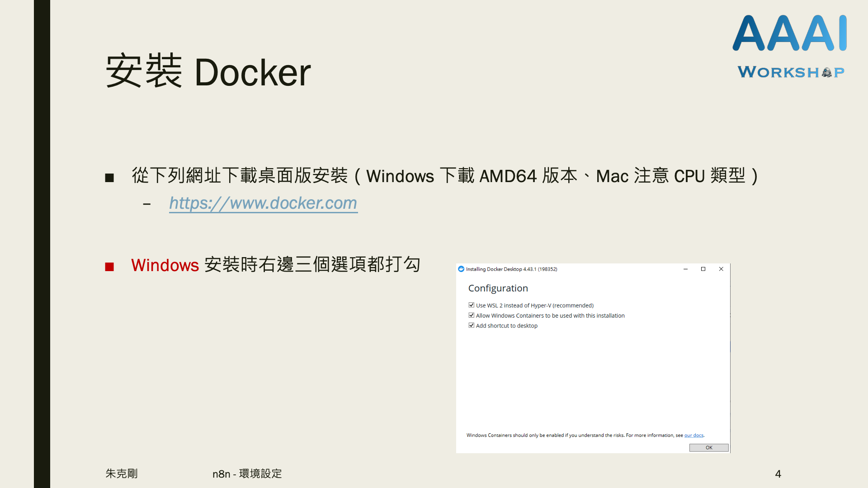Toggle Add shortcut to desktop checkbox

click(472, 325)
